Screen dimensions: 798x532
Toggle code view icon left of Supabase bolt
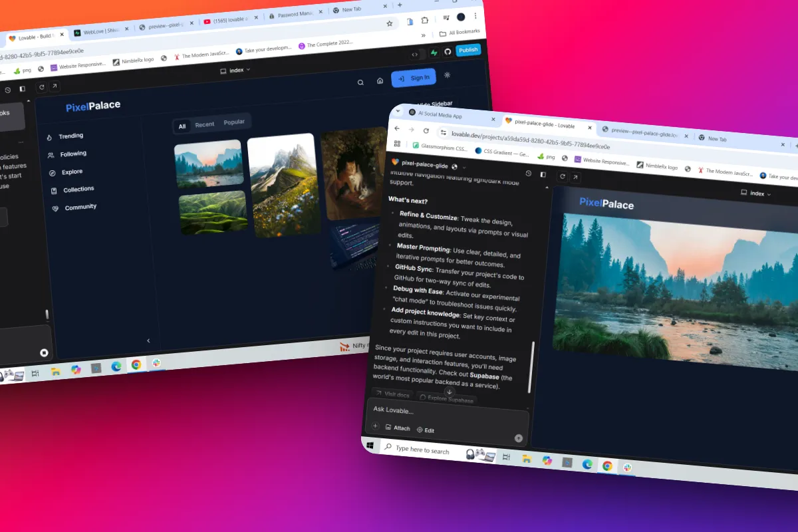pos(415,55)
